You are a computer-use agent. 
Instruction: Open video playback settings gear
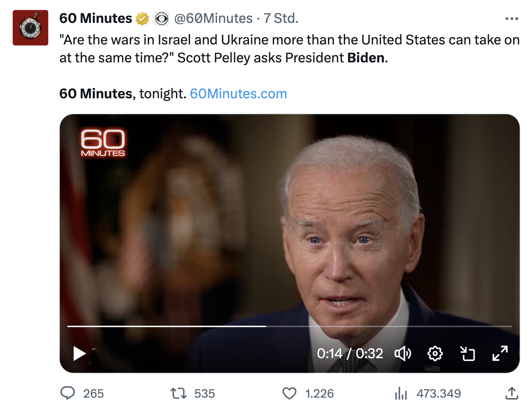coord(435,354)
